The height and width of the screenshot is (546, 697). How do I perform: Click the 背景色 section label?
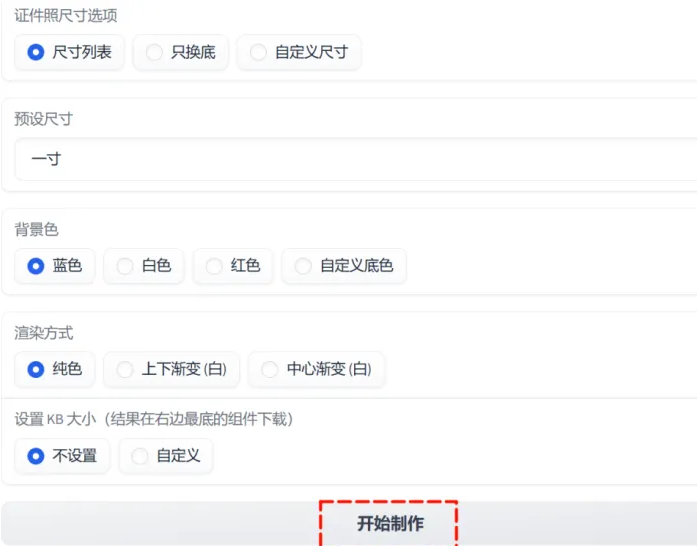click(36, 230)
